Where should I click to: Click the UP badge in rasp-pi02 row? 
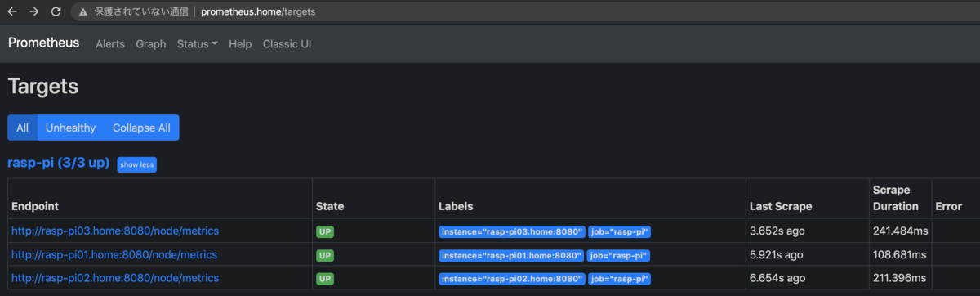point(325,280)
